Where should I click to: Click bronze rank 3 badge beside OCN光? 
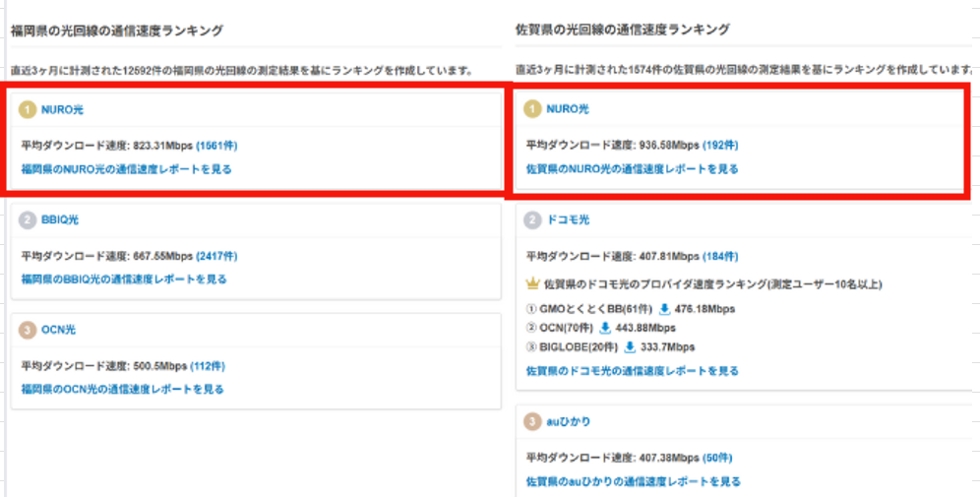tap(28, 330)
